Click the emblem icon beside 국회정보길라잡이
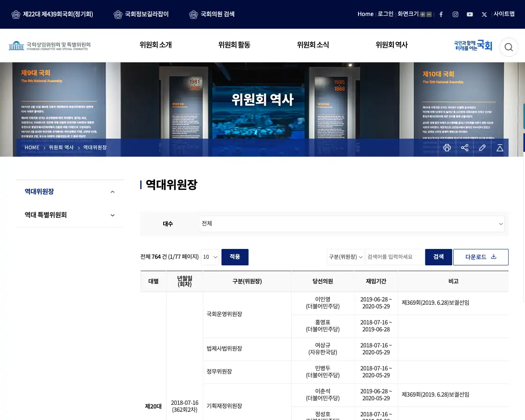This screenshot has width=525, height=420. pos(118,14)
